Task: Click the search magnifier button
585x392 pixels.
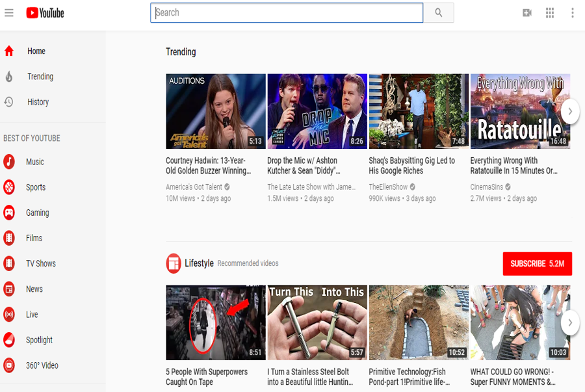Action: [x=438, y=13]
